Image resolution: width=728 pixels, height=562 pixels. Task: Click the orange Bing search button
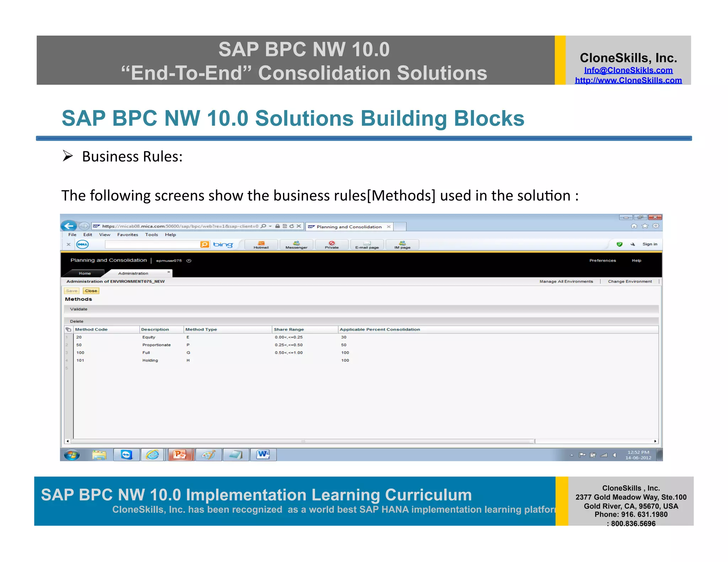pyautogui.click(x=205, y=244)
